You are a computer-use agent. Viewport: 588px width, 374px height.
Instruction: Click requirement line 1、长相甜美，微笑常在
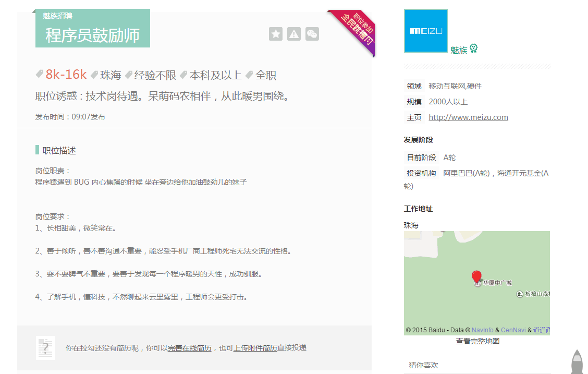[77, 228]
